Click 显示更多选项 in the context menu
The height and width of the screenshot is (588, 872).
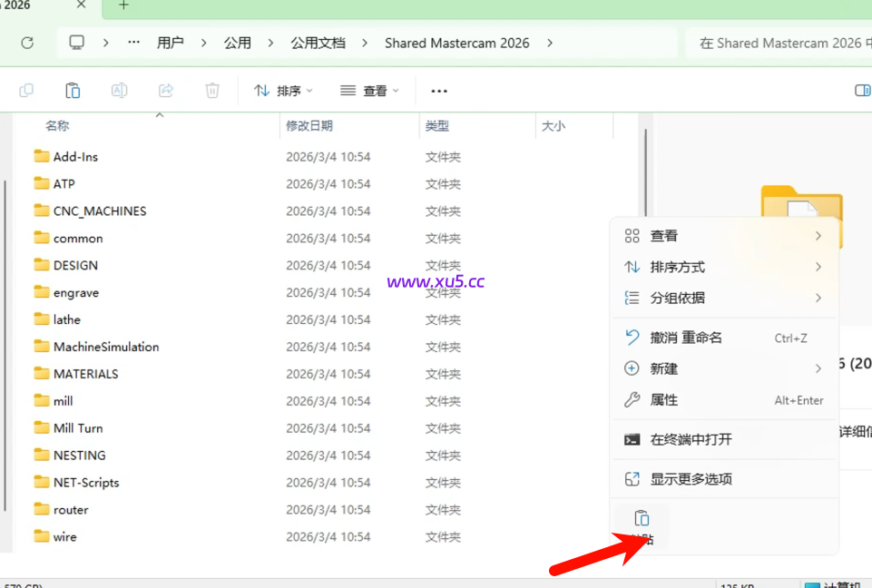pyautogui.click(x=692, y=478)
